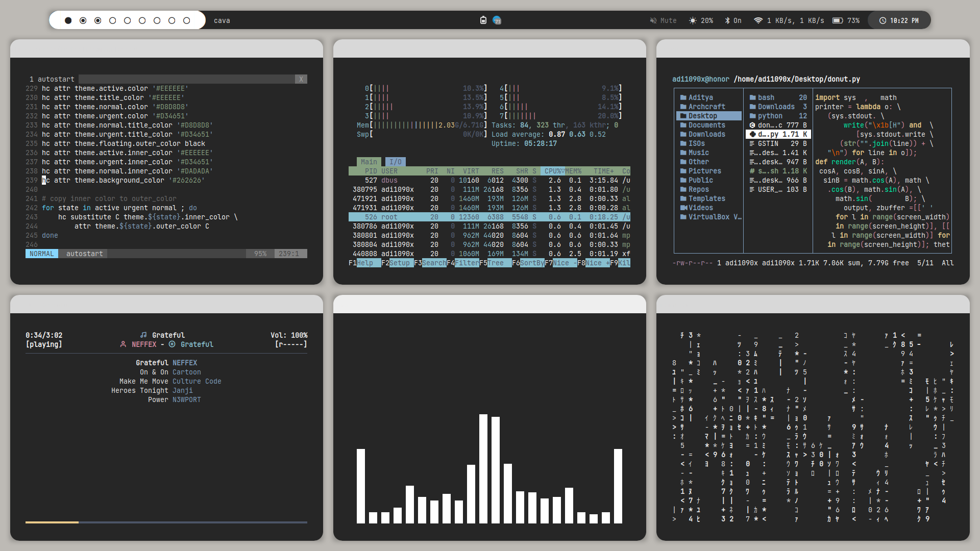This screenshot has height=551, width=980.
Task: Click the clock icon beside 10:22 PM
Action: pyautogui.click(x=883, y=20)
